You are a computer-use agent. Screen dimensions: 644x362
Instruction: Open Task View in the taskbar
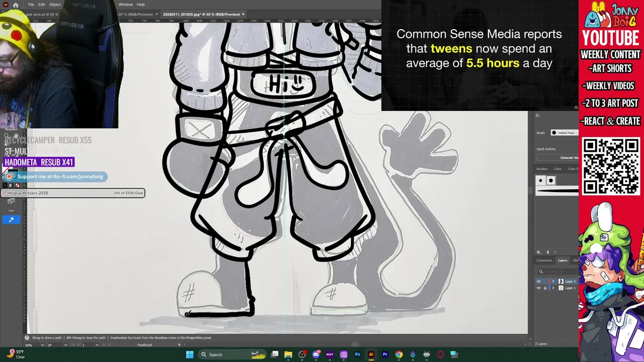coord(275,354)
